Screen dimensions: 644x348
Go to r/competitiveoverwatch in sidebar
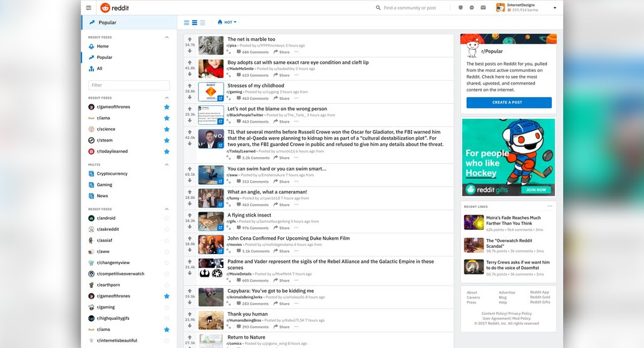(120, 274)
